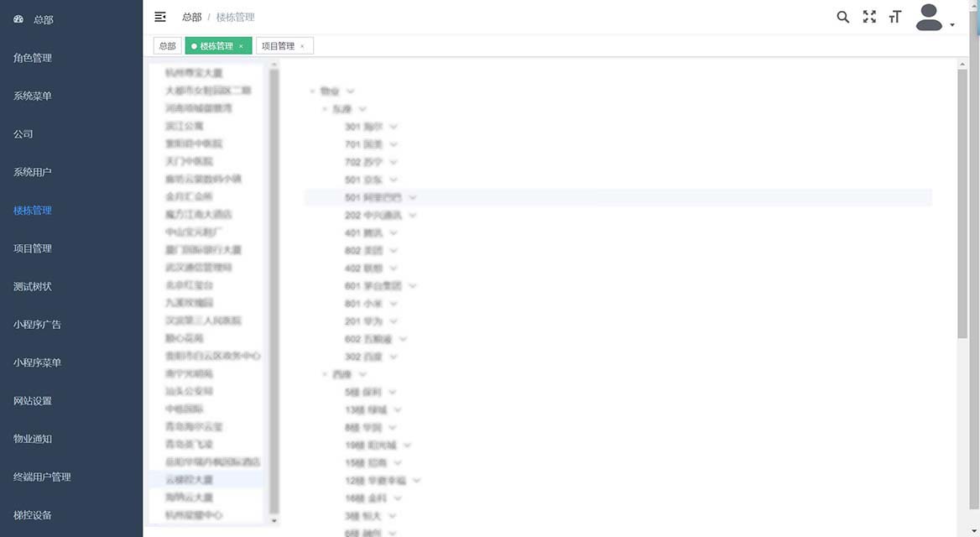Click the building list scrollbar down arrow
Screen dimensions: 980x537
click(x=274, y=520)
